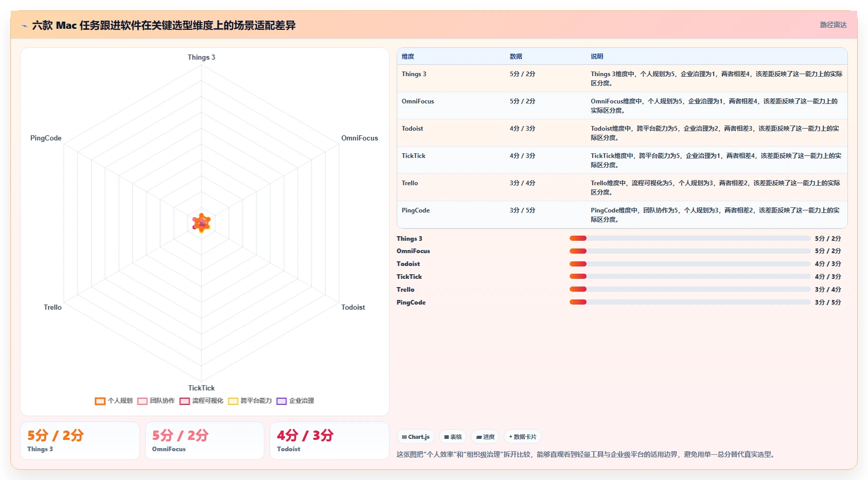Click the PingCode progress bar
Image resolution: width=868 pixels, height=480 pixels.
[690, 303]
